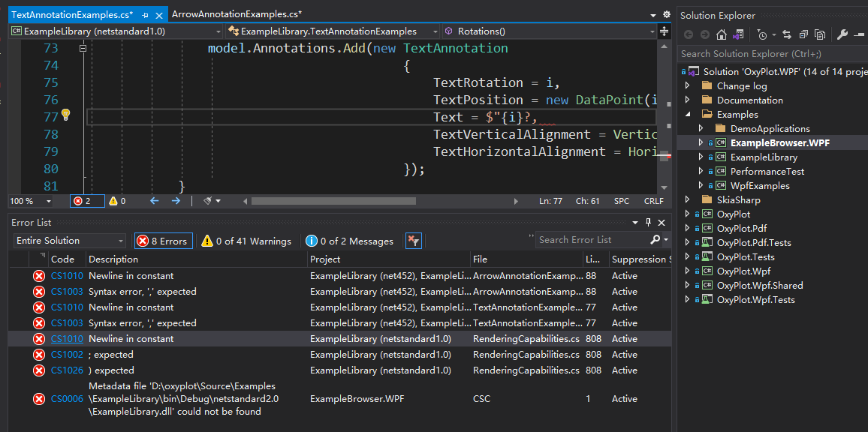
Task: Expand the DemoApplications folder node
Action: (x=701, y=128)
